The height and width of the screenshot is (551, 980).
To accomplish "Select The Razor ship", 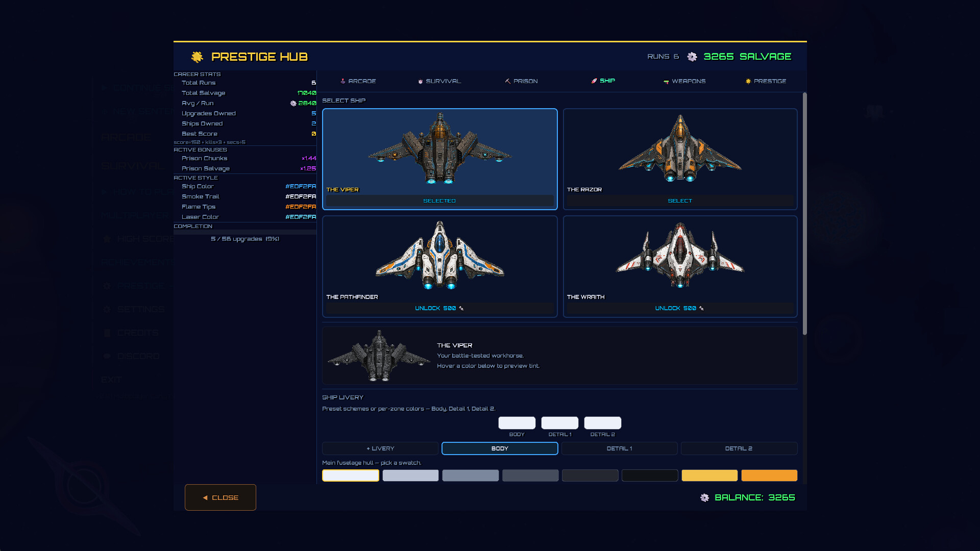I will point(680,201).
